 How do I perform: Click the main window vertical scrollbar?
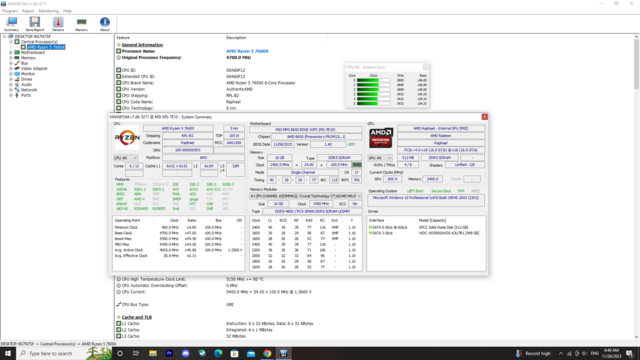[636, 187]
